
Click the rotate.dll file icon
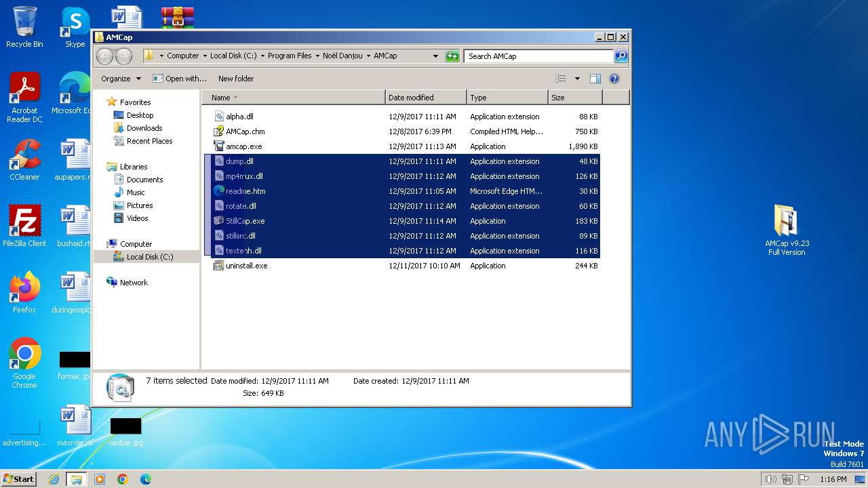(x=218, y=206)
